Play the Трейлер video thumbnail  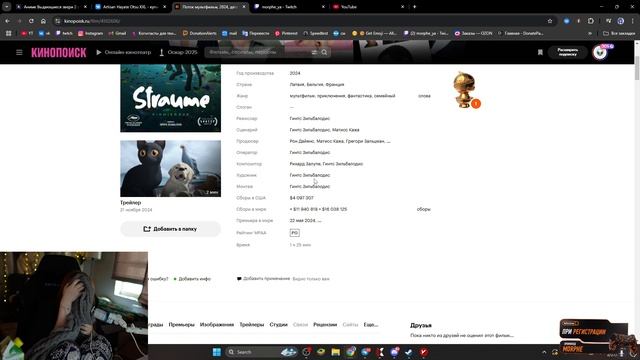click(171, 169)
